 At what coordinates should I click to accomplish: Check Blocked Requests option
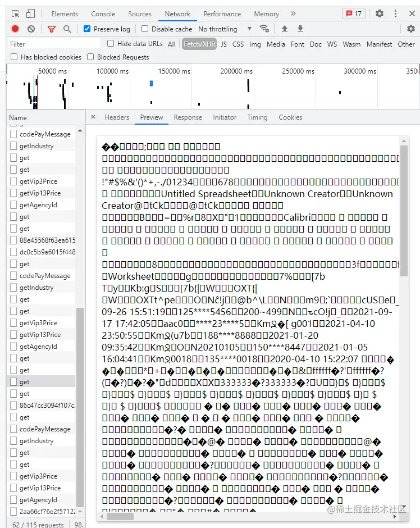[x=90, y=57]
